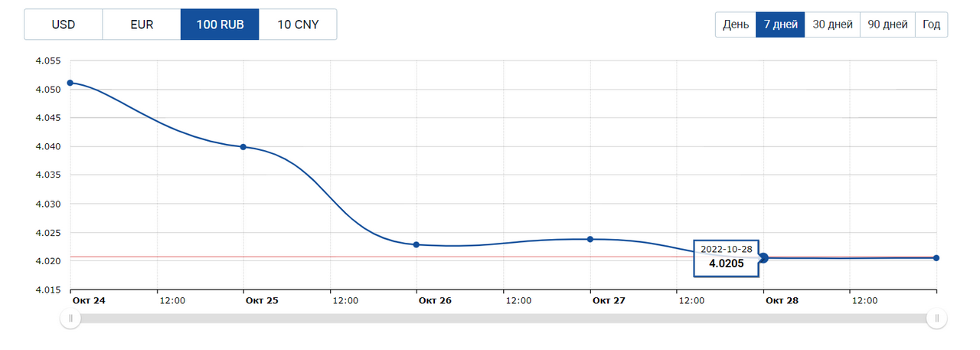Click the Oct 24 data point
This screenshot has width=980, height=350.
(70, 83)
